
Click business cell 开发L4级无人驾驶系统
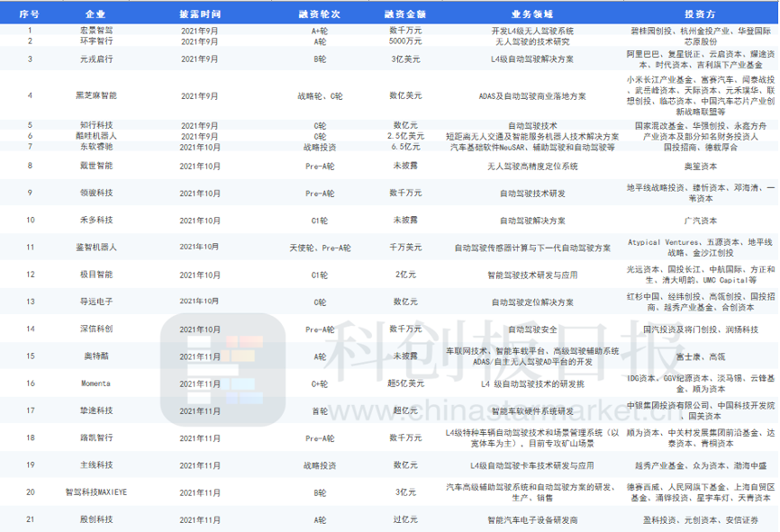[532, 31]
